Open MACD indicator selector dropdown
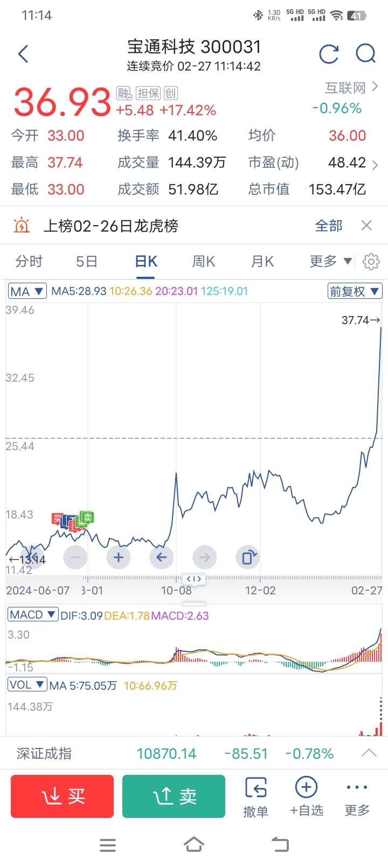Screen dimensions: 388x868 coord(33,614)
